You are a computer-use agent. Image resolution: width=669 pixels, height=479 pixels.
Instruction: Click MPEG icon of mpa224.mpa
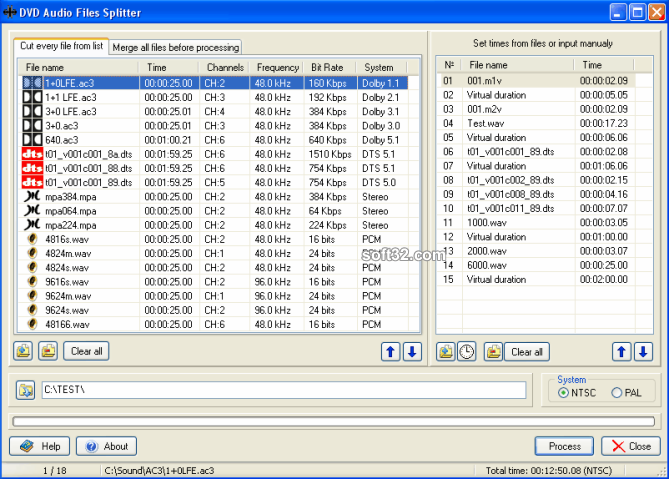click(32, 225)
